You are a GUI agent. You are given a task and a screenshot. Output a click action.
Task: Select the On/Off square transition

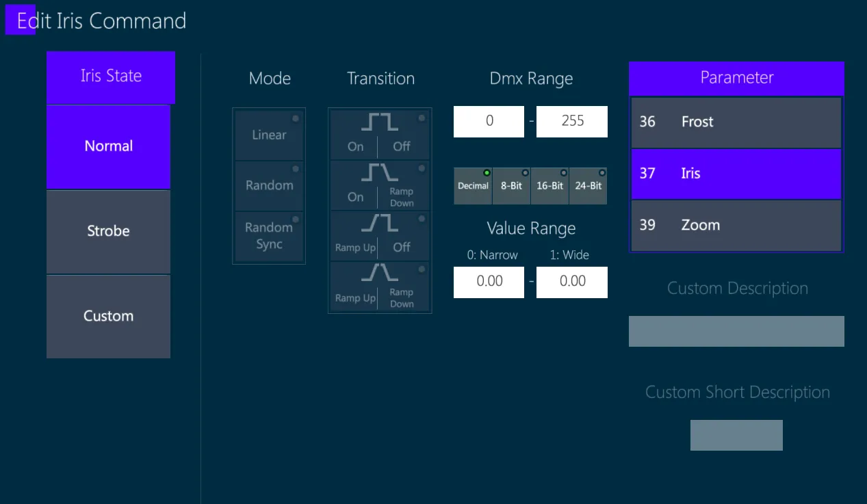380,135
